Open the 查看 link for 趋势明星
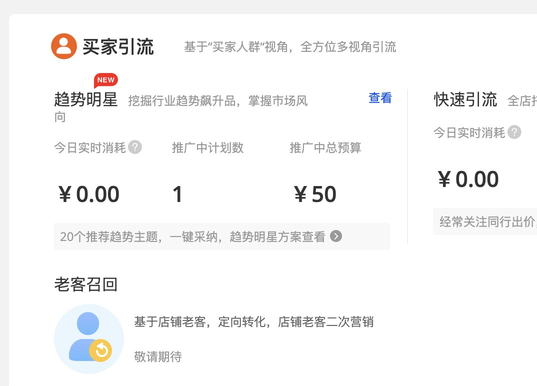Screen dimensions: 537x386 click(x=380, y=98)
